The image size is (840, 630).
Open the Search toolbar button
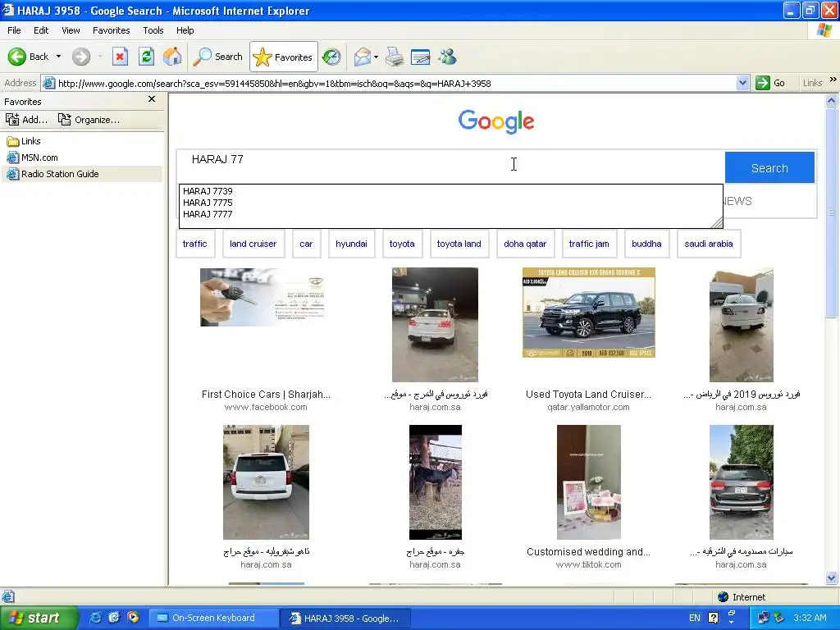tap(217, 57)
